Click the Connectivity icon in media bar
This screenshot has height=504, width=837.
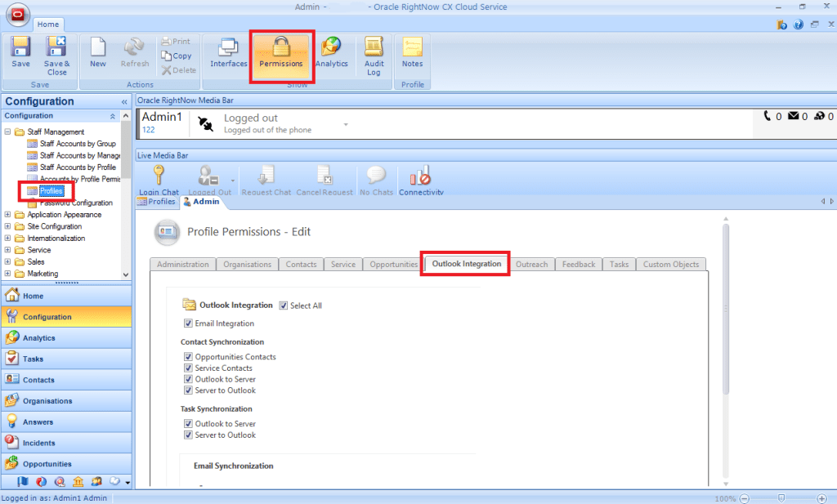click(421, 177)
